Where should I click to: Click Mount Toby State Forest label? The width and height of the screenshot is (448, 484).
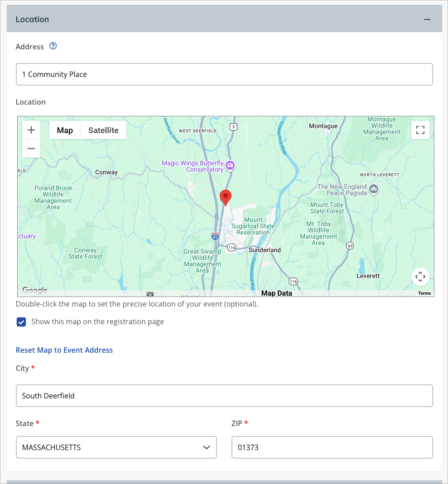pyautogui.click(x=327, y=208)
